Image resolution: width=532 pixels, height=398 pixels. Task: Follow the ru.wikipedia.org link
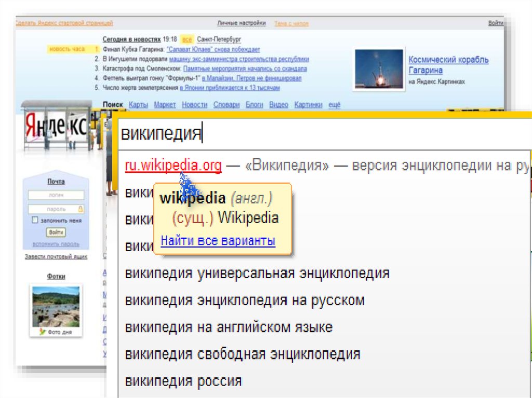tap(173, 166)
